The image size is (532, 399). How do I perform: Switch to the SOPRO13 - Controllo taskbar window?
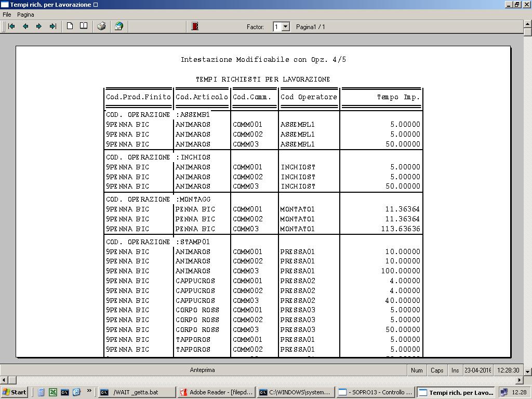376,392
